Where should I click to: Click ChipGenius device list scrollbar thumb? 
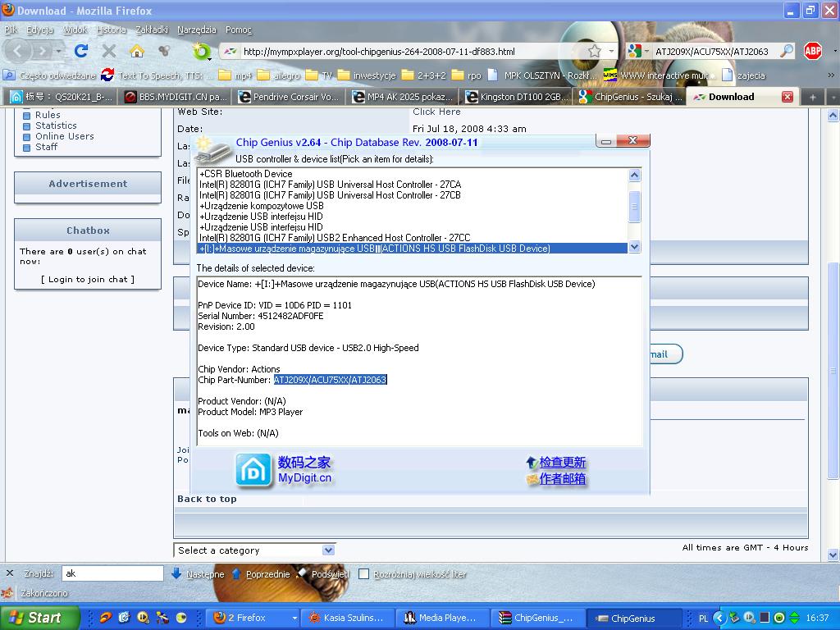click(634, 206)
